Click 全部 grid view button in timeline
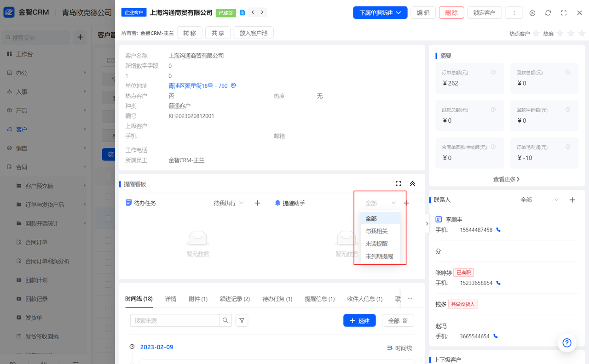The width and height of the screenshot is (589, 364). pos(398,320)
